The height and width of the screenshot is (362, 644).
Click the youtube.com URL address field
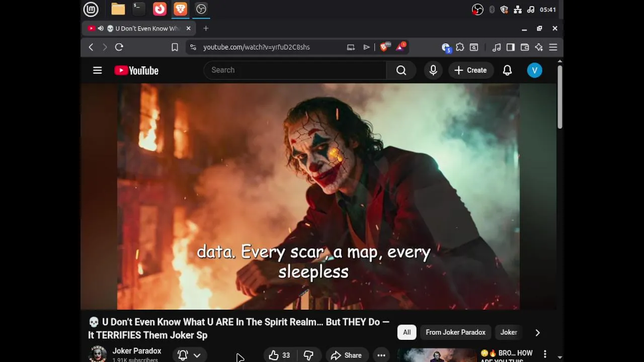point(257,47)
